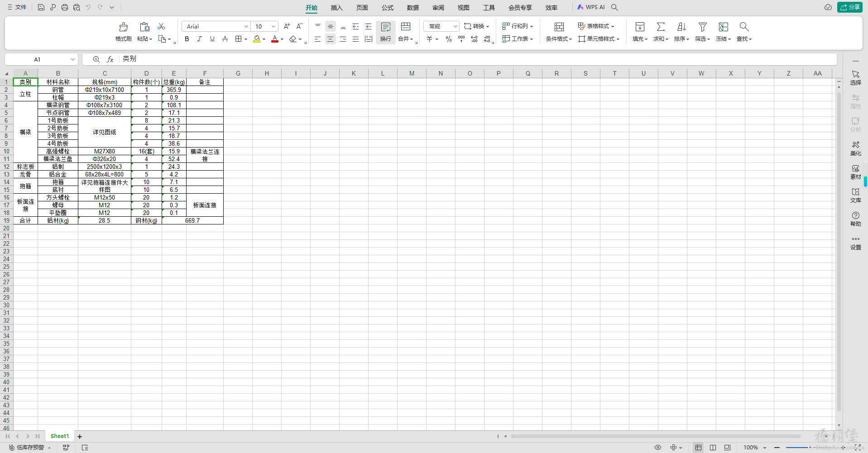The image size is (868, 453).
Task: Toggle bold formatting
Action: [x=187, y=39]
